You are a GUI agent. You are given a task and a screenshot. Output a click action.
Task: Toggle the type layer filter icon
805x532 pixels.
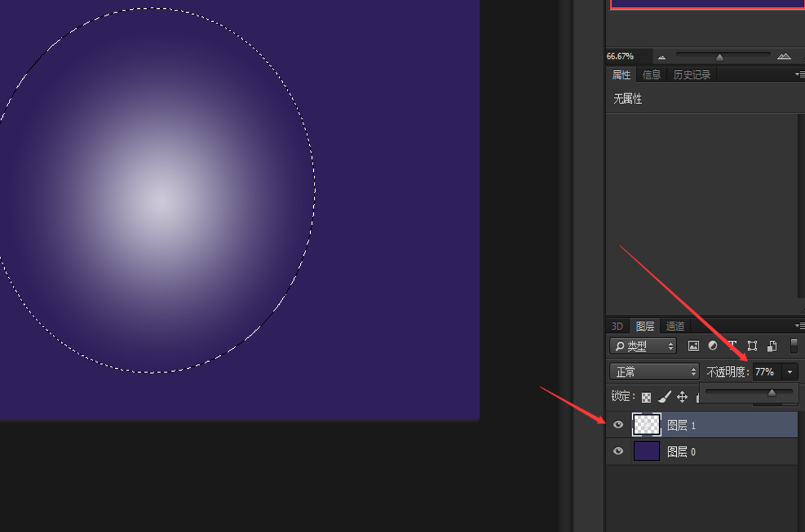pyautogui.click(x=732, y=345)
